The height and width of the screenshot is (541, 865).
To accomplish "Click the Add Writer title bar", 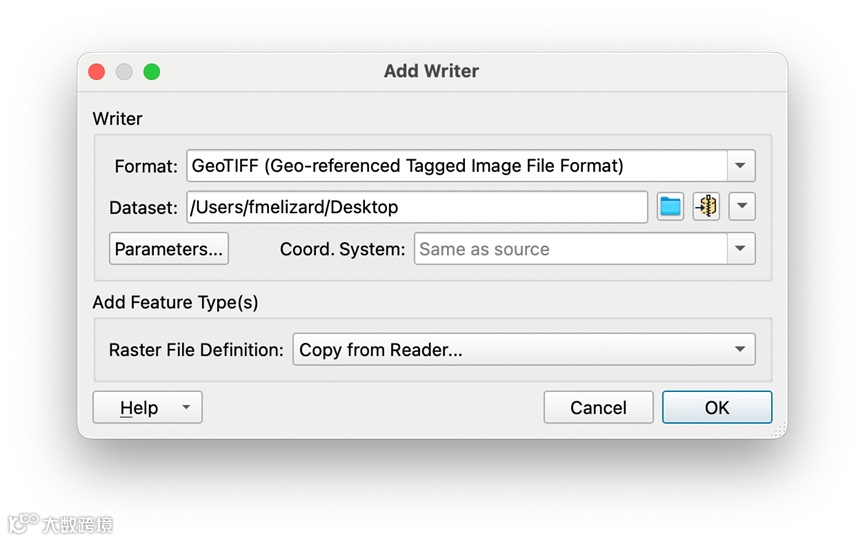I will coord(431,72).
